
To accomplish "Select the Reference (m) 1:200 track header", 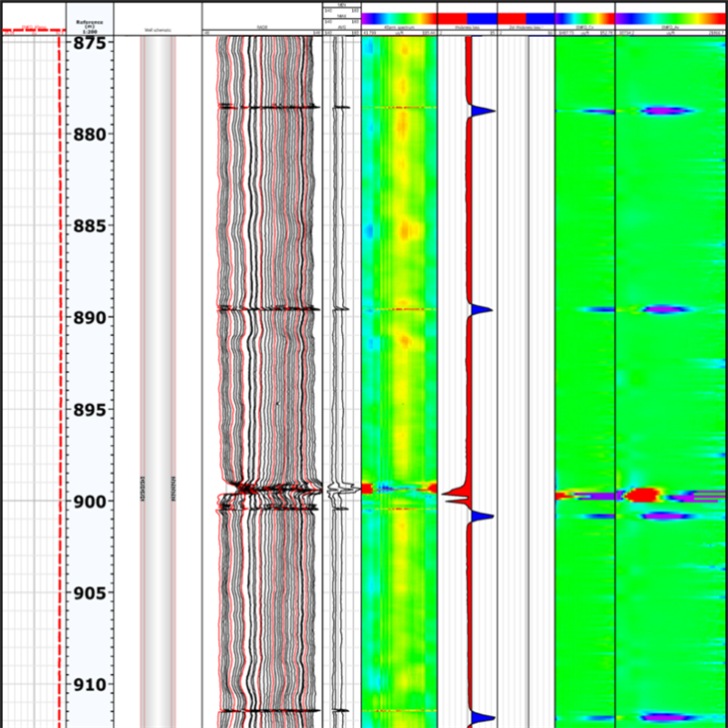I will coord(90,27).
